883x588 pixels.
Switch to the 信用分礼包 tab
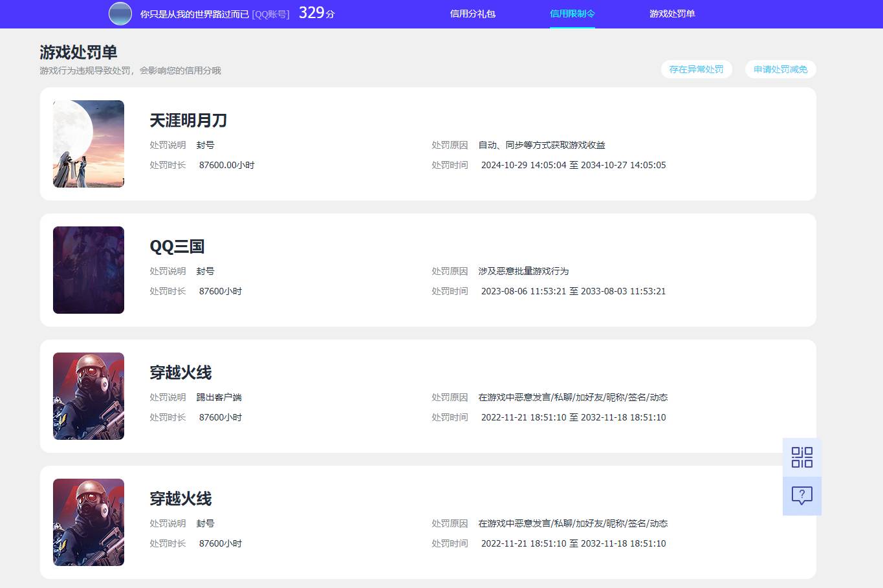(472, 14)
